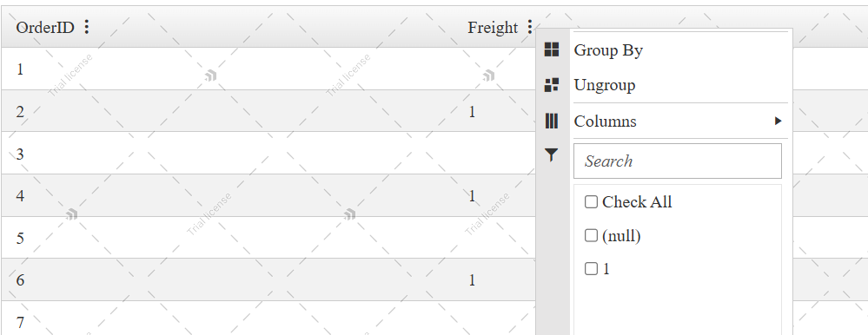Viewport: 868px width, 335px height.
Task: Open the OrderID column menu dots
Action: click(x=86, y=27)
